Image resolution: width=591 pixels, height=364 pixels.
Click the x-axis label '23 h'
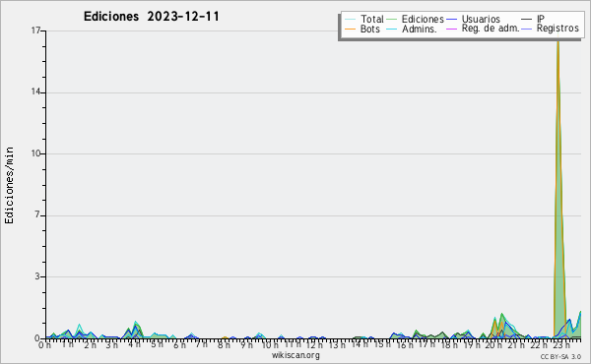click(x=561, y=344)
